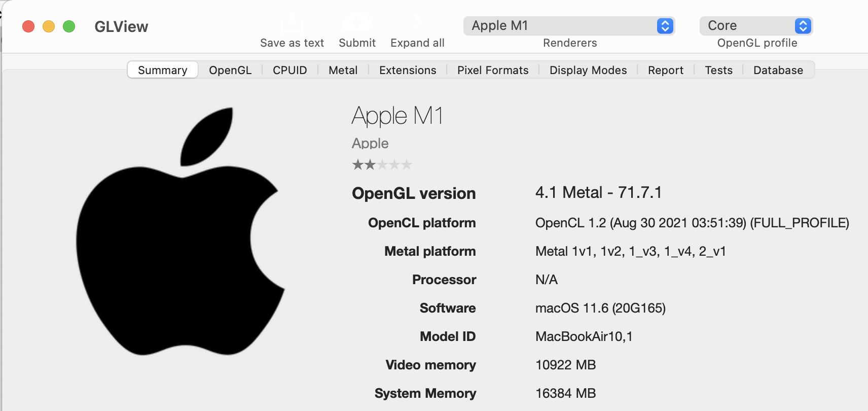Click the Apple M1 renderer title text
Screen dimensions: 868x411
pos(397,116)
